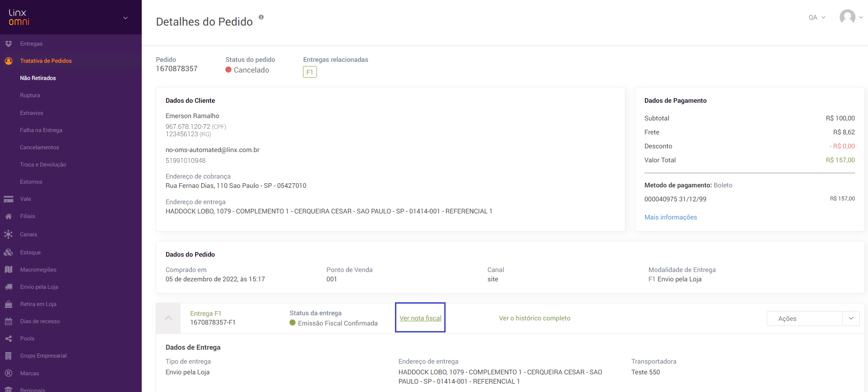Click phone number 51991010948
This screenshot has height=392, width=868.
(x=185, y=160)
